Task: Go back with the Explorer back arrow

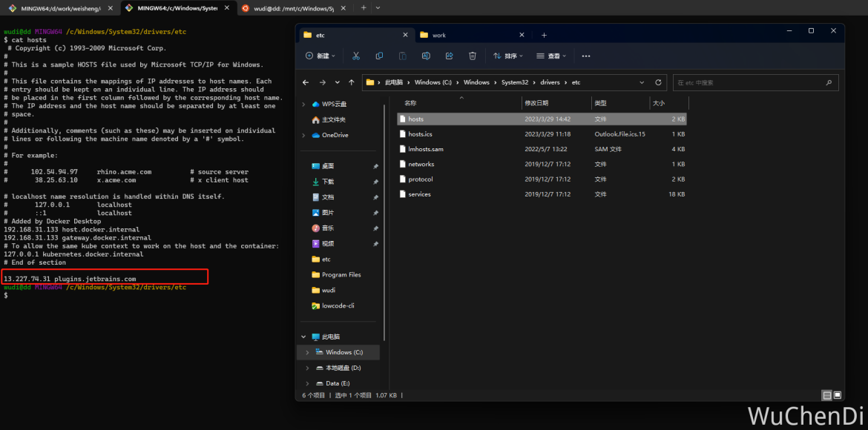Action: (306, 82)
